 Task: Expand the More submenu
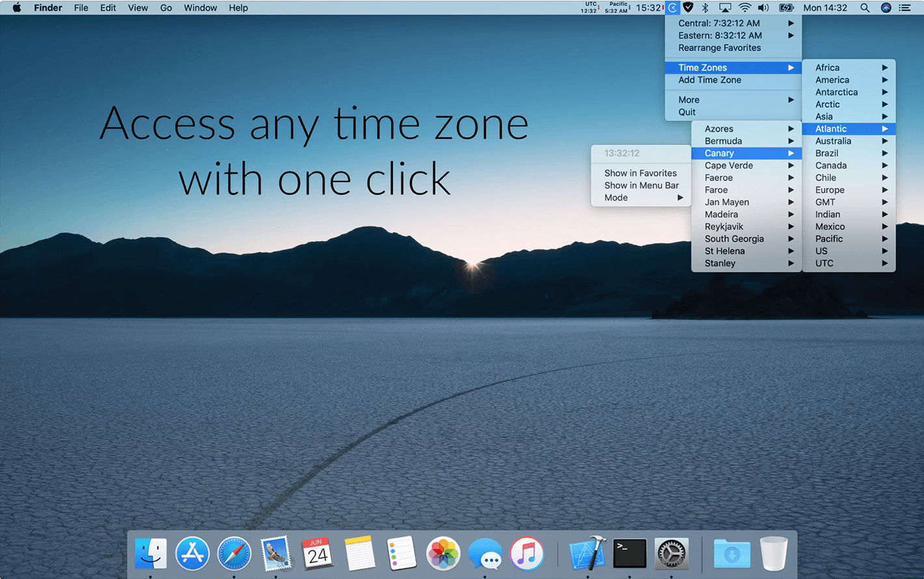733,100
